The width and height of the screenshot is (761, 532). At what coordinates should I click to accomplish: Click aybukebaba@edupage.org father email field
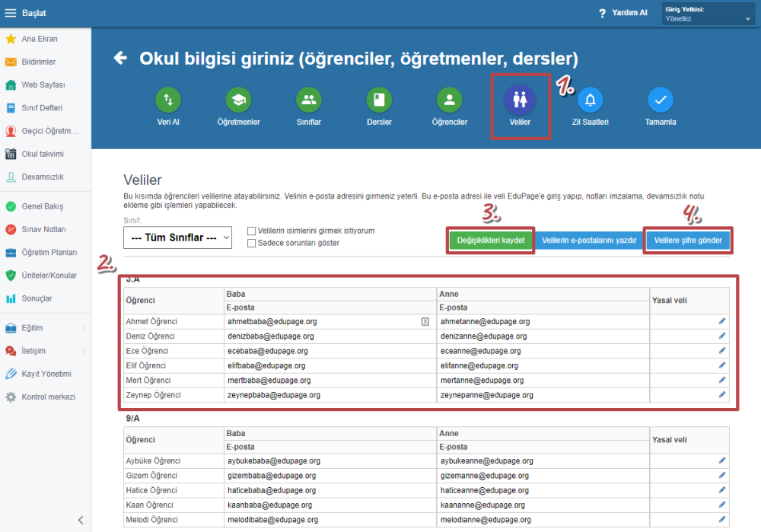330,460
